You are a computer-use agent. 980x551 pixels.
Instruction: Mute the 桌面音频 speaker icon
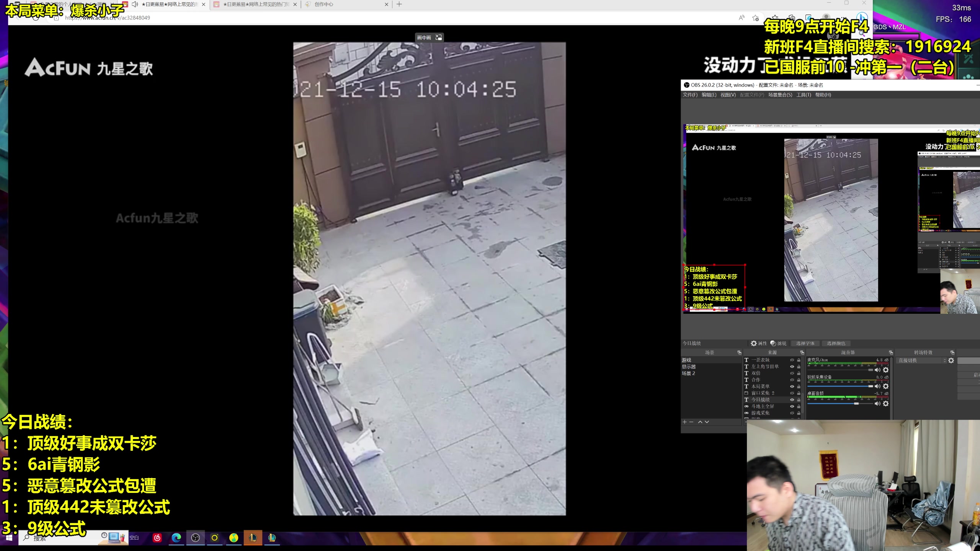tap(877, 404)
